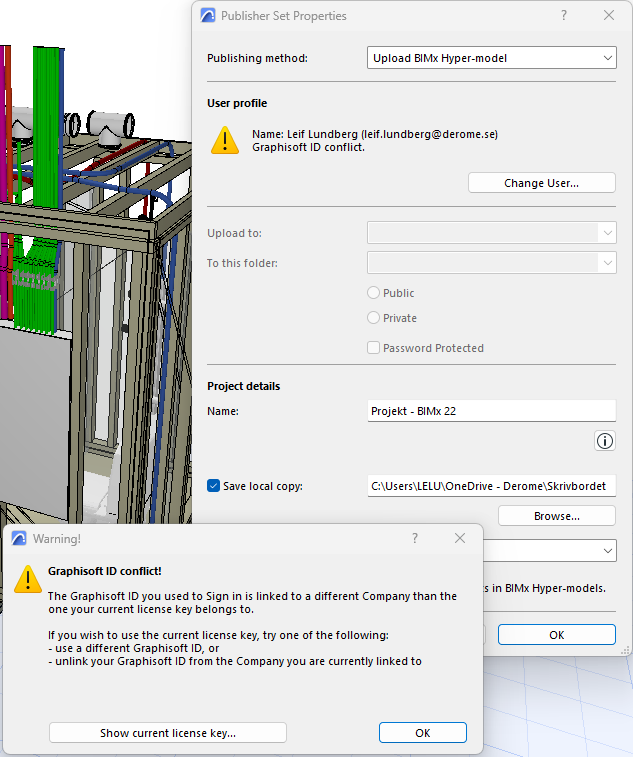This screenshot has height=757, width=633.
Task: Select the Public radio button
Action: pyautogui.click(x=373, y=293)
